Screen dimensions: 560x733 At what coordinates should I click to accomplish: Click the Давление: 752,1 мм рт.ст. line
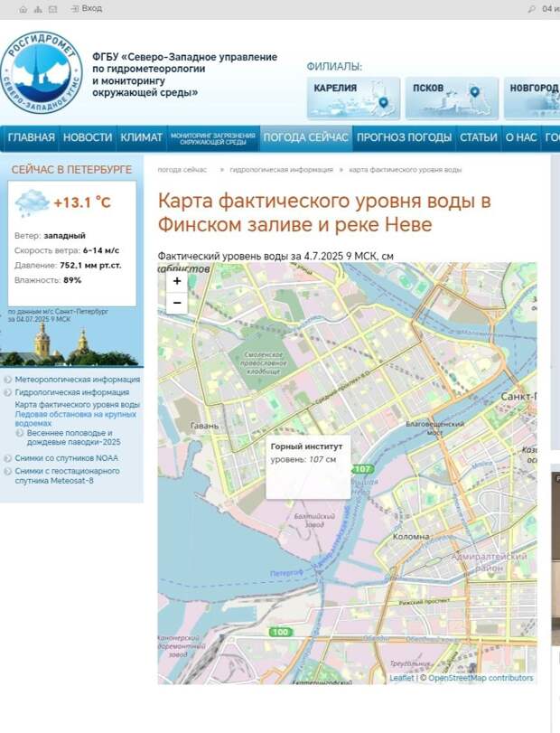(x=68, y=265)
